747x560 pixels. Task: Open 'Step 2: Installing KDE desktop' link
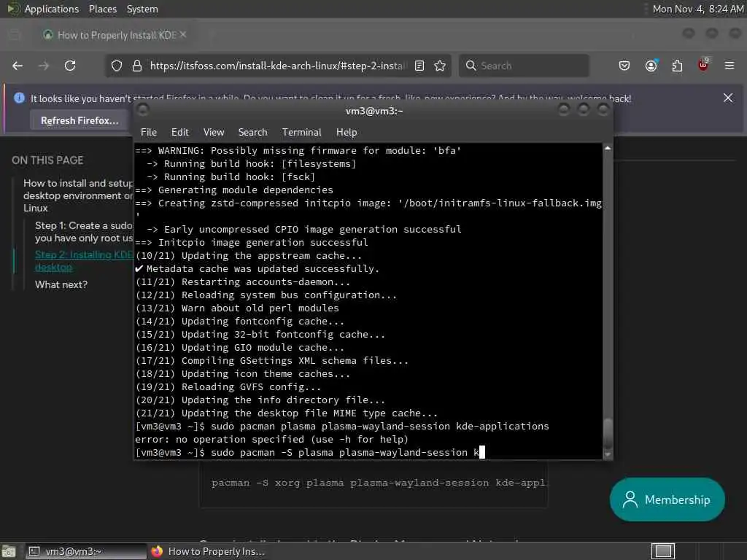click(x=83, y=261)
